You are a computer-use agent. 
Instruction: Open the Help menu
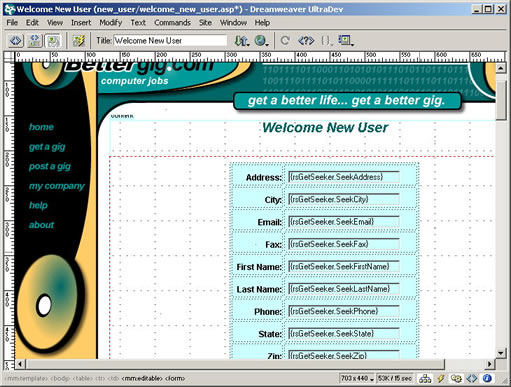coord(262,23)
